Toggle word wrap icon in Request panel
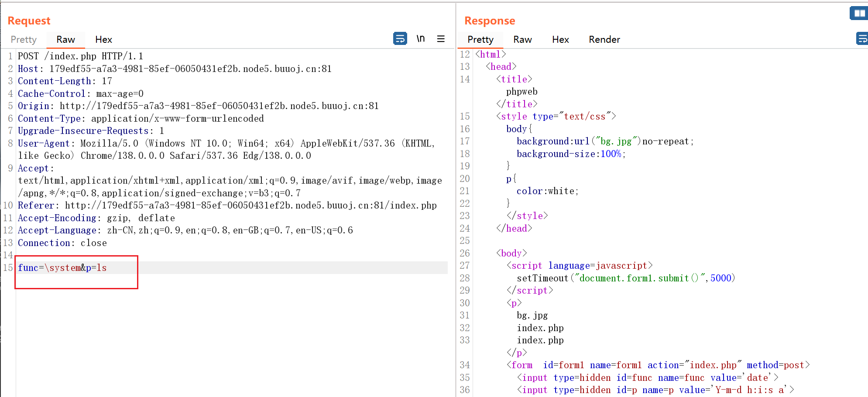This screenshot has height=397, width=868. 400,39
